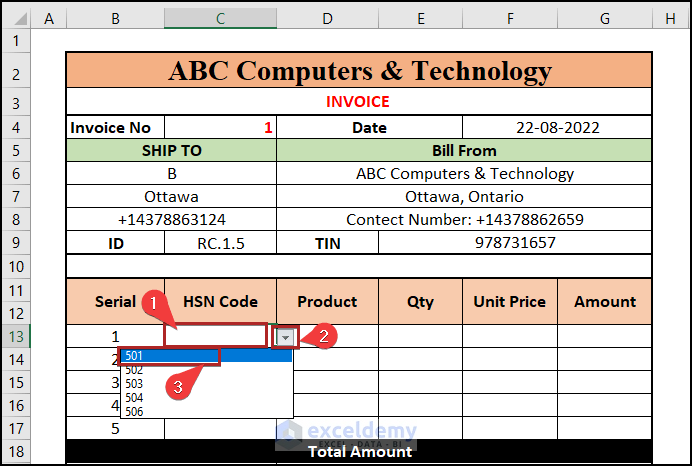Image resolution: width=692 pixels, height=466 pixels.
Task: Select row 18 header
Action: click(16, 451)
